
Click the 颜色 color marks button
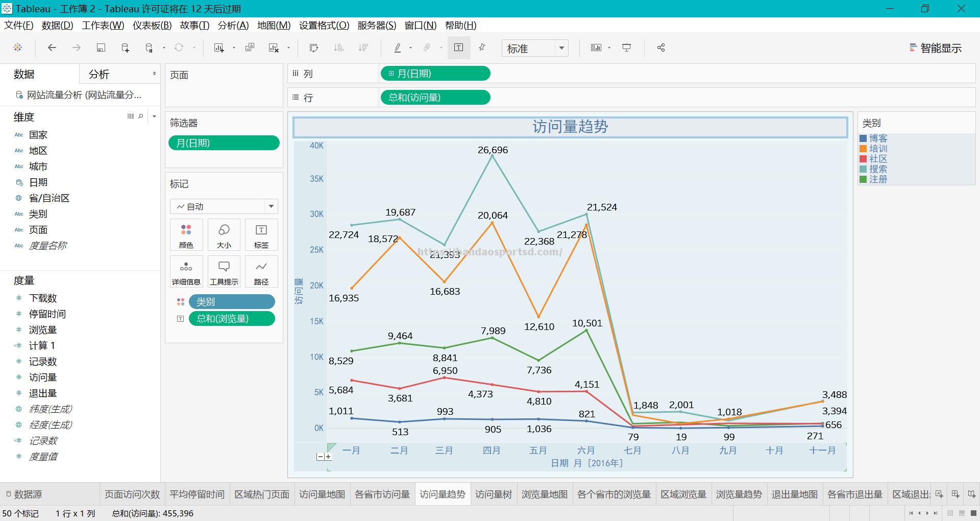[x=186, y=235]
